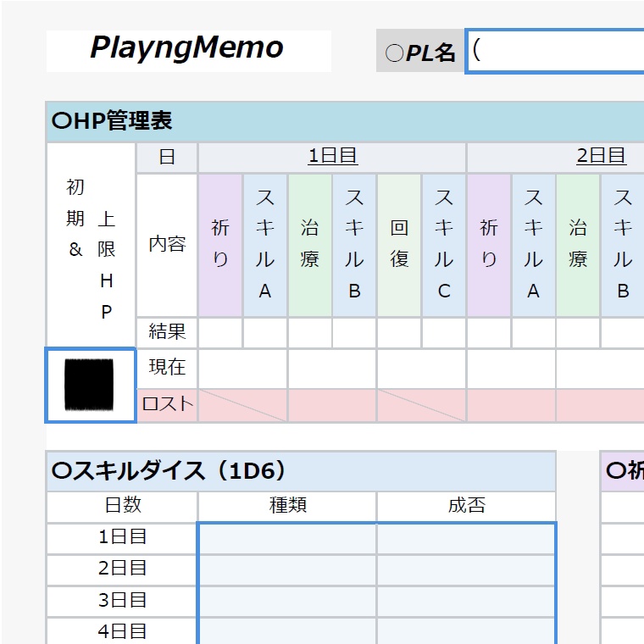Select 結果 cell below 1日目 祈り

click(220, 332)
